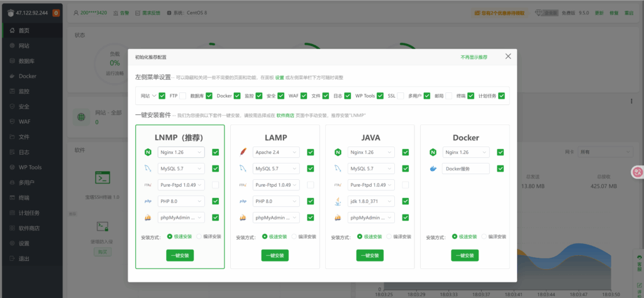The width and height of the screenshot is (644, 298).
Task: Click the phpMyAdmin sailboat icon in LAMP card
Action: (243, 218)
